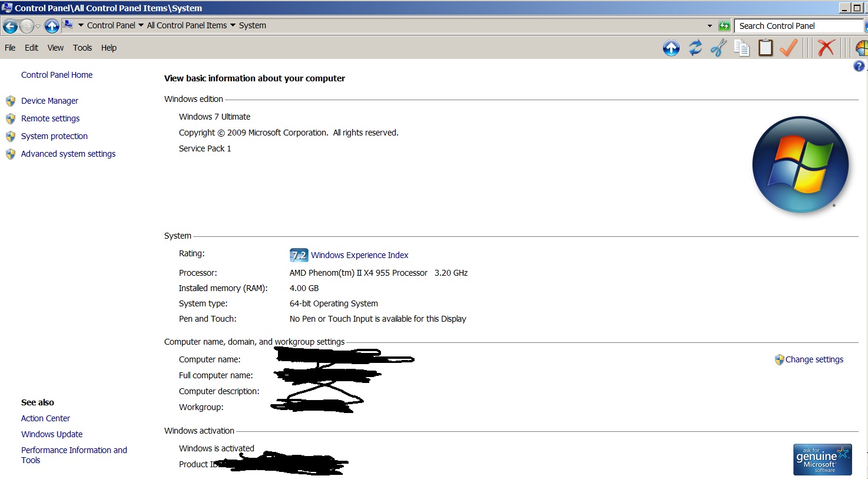Open the Tools menu
The image size is (868, 479).
point(82,48)
